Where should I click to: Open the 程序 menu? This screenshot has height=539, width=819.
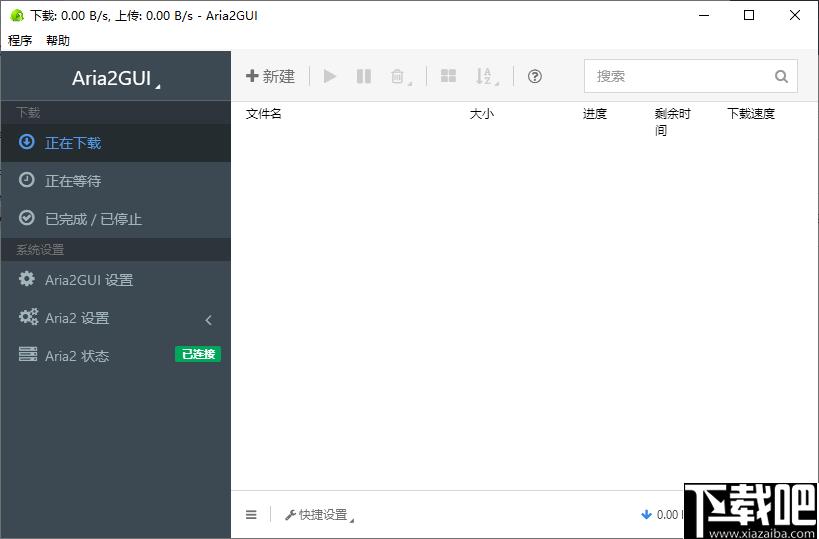(x=20, y=40)
